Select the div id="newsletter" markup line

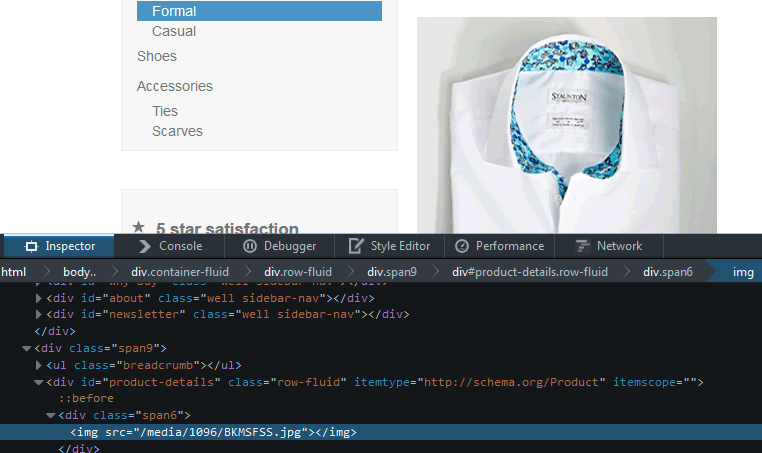pos(228,314)
